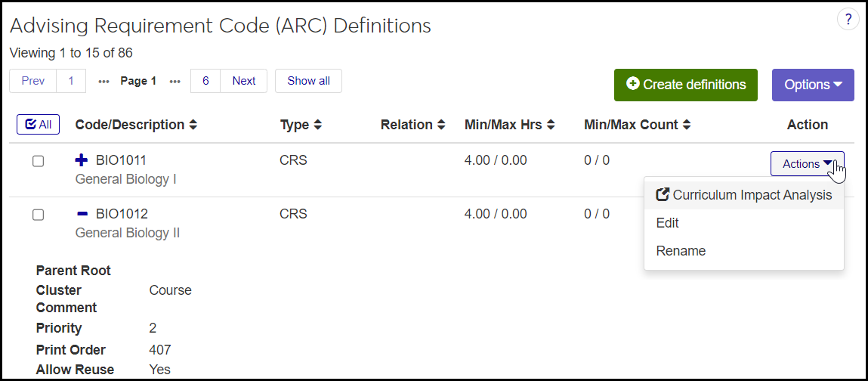Click the Create definitions button
This screenshot has width=868, height=381.
coord(686,85)
